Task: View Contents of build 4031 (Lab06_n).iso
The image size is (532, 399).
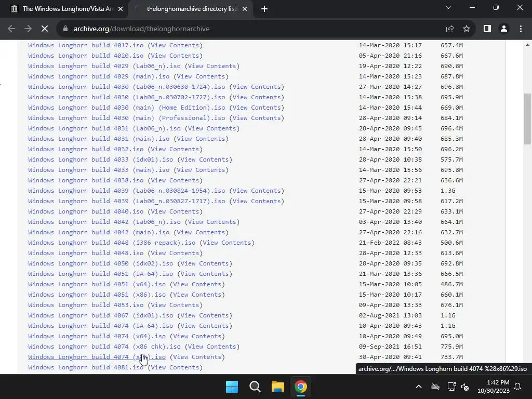Action: (212, 128)
